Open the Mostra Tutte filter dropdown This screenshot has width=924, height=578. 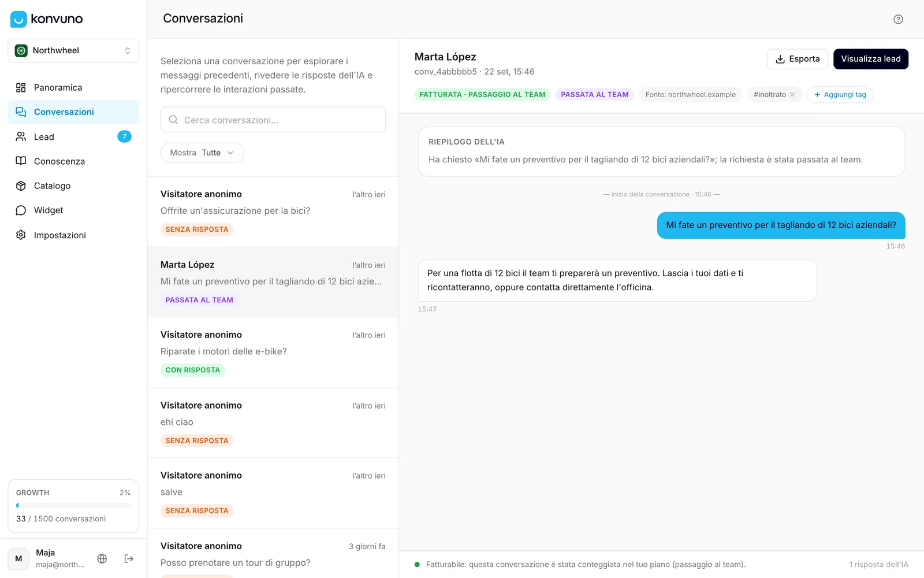(x=202, y=153)
